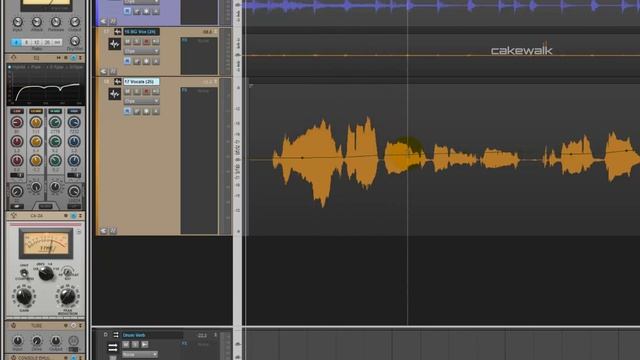Collapse lanes arrow on 17 Vocals track
This screenshot has height=360, width=640.
click(x=104, y=231)
